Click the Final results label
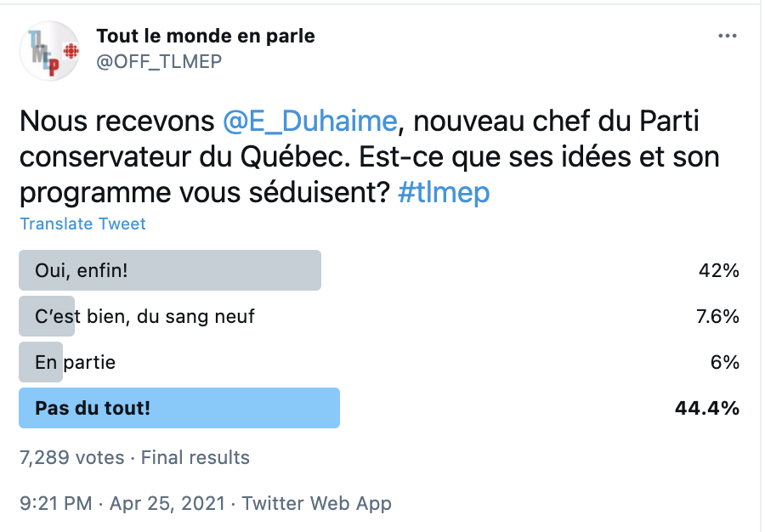The image size is (765, 532). 195,457
